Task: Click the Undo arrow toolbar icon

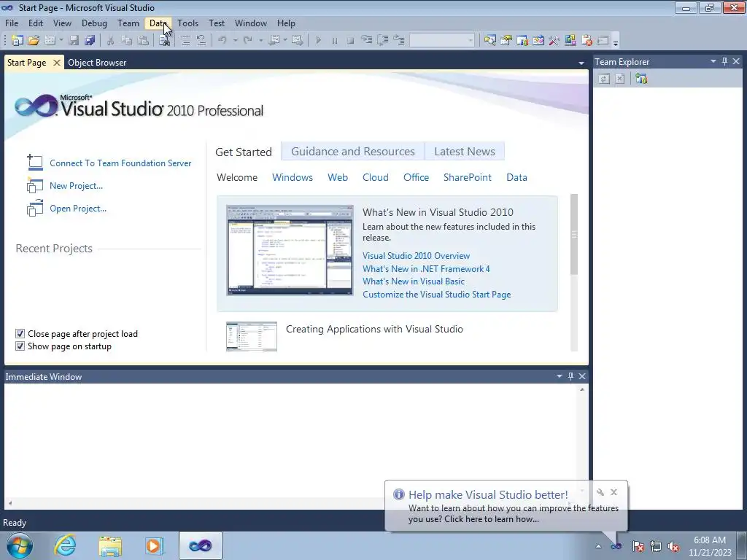Action: 222,41
